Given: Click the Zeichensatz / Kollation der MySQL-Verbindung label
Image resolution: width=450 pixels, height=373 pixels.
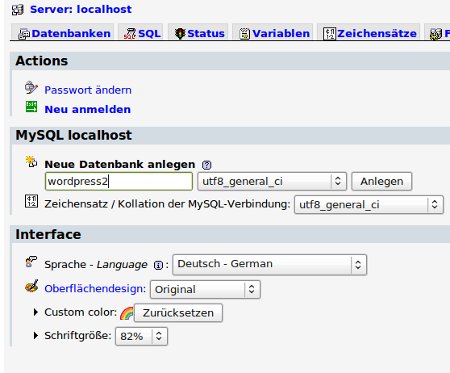Looking at the screenshot, I should [167, 204].
